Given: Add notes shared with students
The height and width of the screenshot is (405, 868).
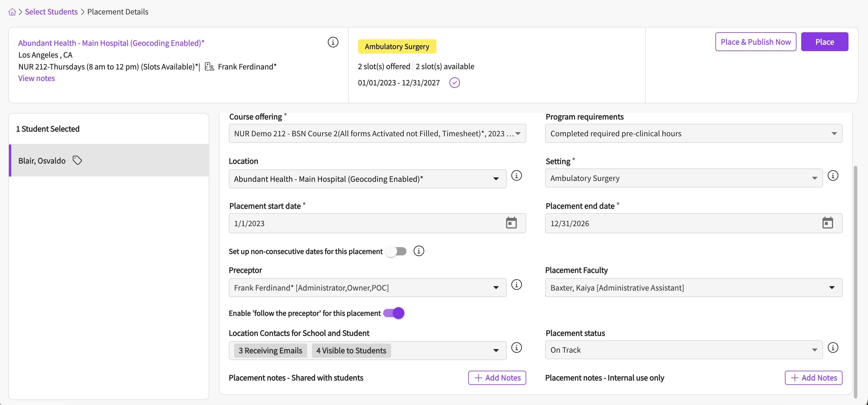Looking at the screenshot, I should [497, 378].
